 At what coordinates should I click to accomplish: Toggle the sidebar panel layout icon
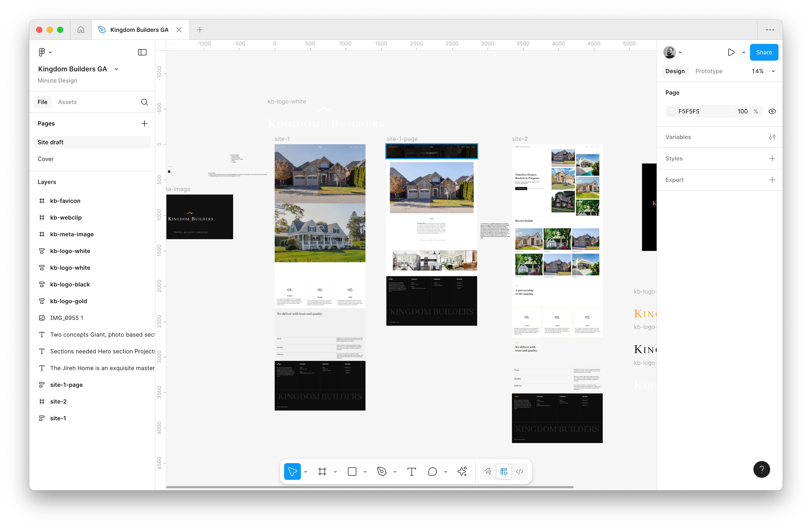[142, 52]
